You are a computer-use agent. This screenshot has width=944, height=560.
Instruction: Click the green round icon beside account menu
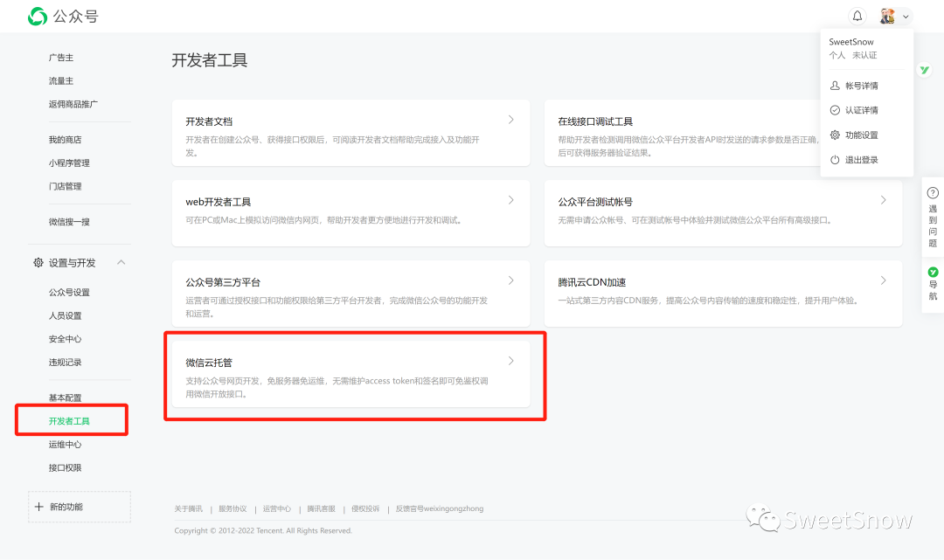[x=924, y=70]
